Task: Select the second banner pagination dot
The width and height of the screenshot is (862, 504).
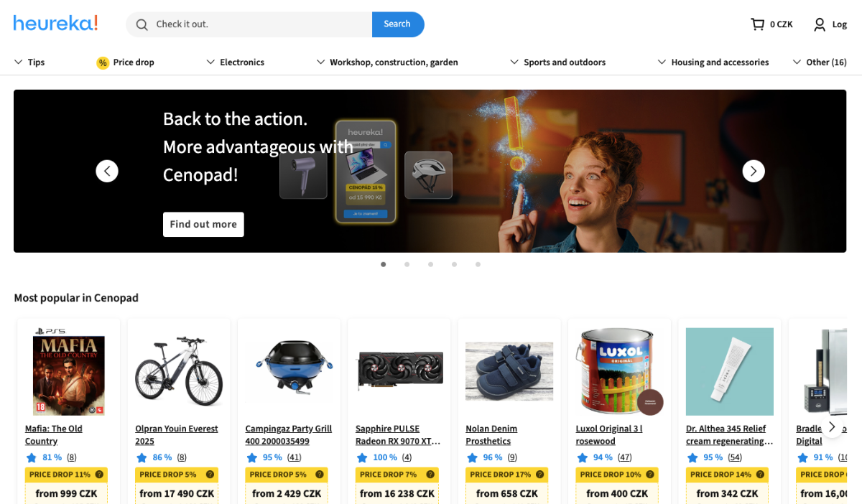Action: [407, 264]
